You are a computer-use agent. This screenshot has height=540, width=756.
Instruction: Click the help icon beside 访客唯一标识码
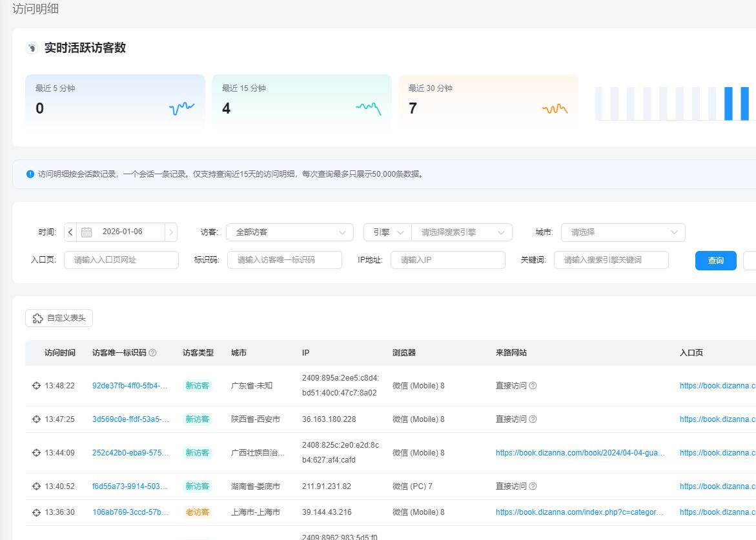[x=153, y=353]
